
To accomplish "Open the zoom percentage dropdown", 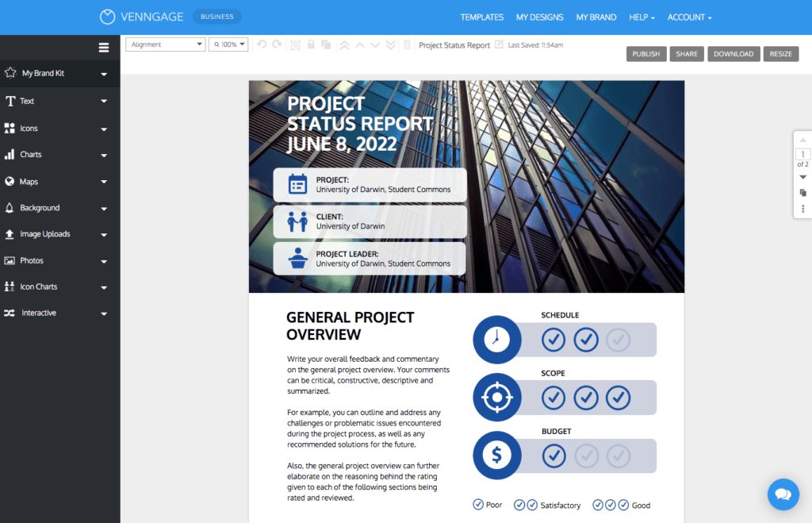I will point(228,44).
